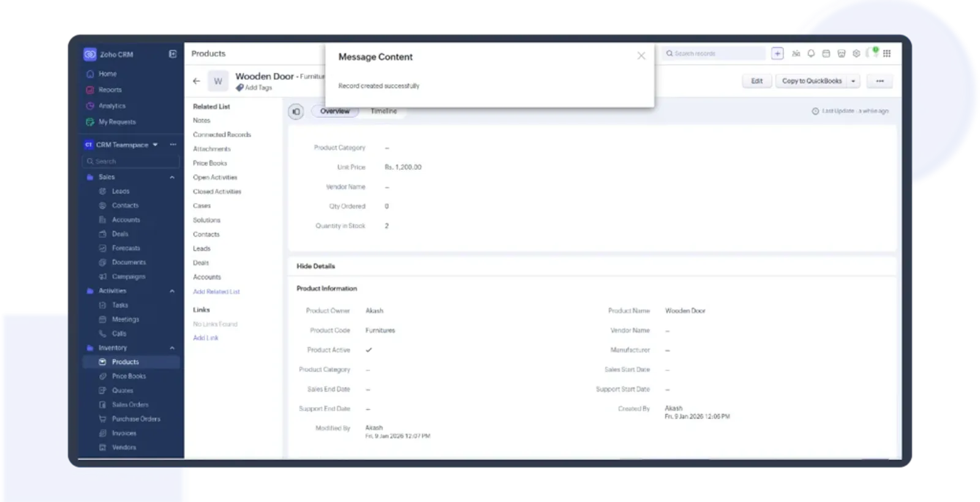Open the calendar icon in top bar

pos(826,53)
